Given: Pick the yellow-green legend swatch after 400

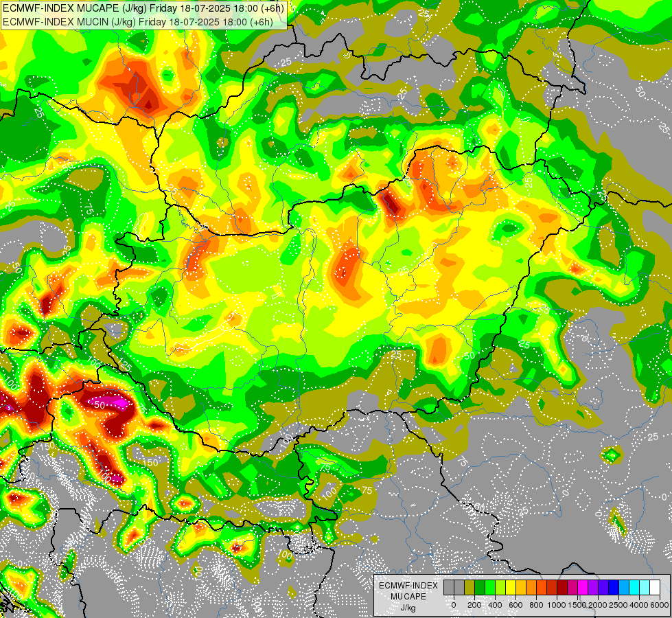Looking at the screenshot, I should pos(500,587).
